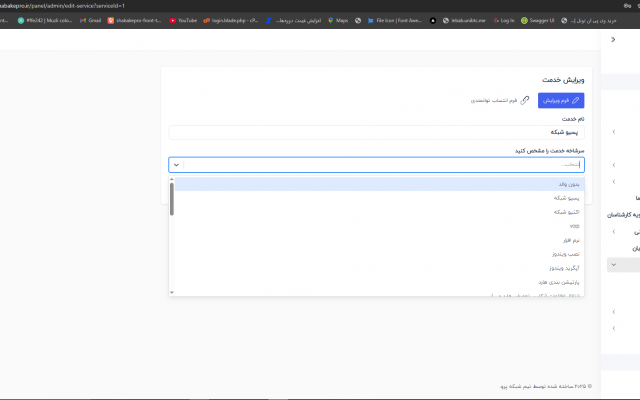Image resolution: width=640 pixels, height=400 pixels.
Task: Collapse sidebar with the top arrow icon
Action: click(x=613, y=40)
